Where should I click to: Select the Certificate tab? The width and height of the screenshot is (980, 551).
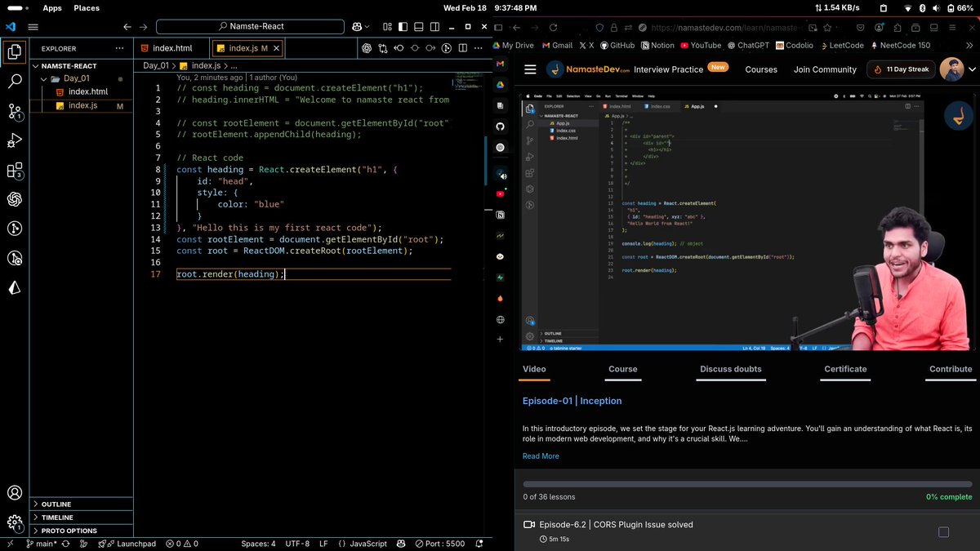tap(845, 369)
